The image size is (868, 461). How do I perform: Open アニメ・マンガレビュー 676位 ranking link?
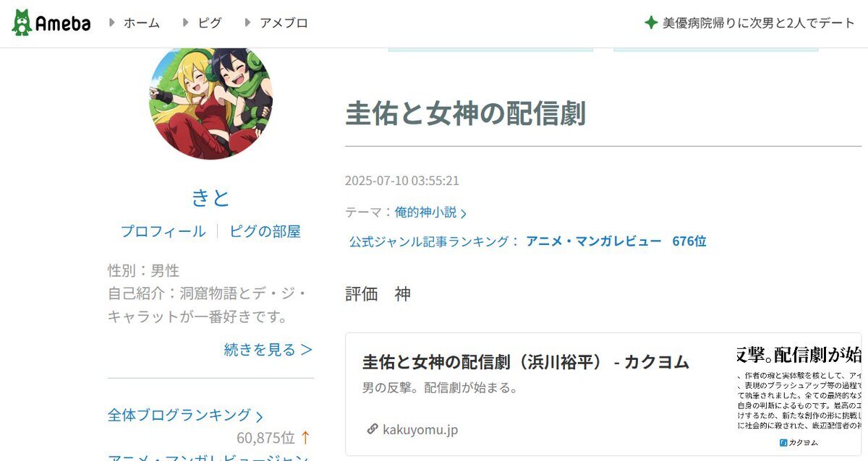pyautogui.click(x=616, y=241)
